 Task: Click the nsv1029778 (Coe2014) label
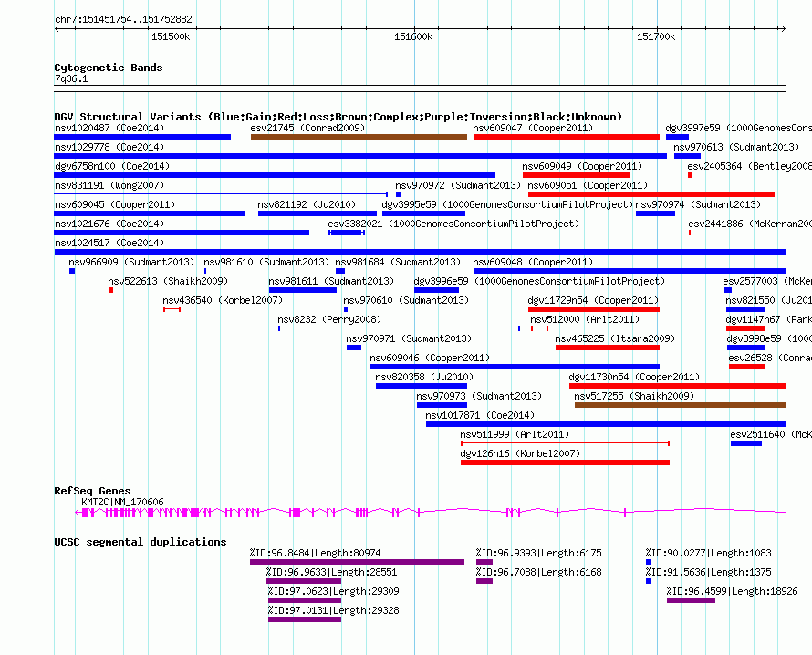(x=109, y=147)
